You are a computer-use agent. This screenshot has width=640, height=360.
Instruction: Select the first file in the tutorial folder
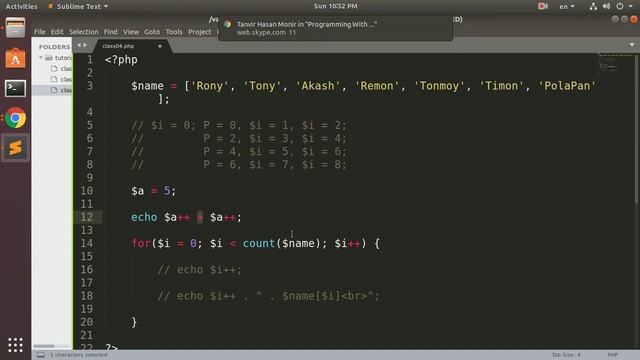61,69
